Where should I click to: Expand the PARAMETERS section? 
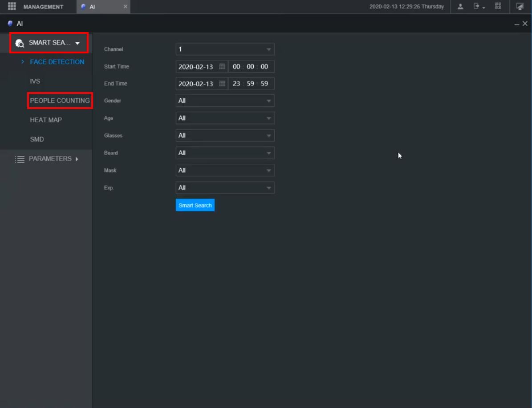(50, 159)
